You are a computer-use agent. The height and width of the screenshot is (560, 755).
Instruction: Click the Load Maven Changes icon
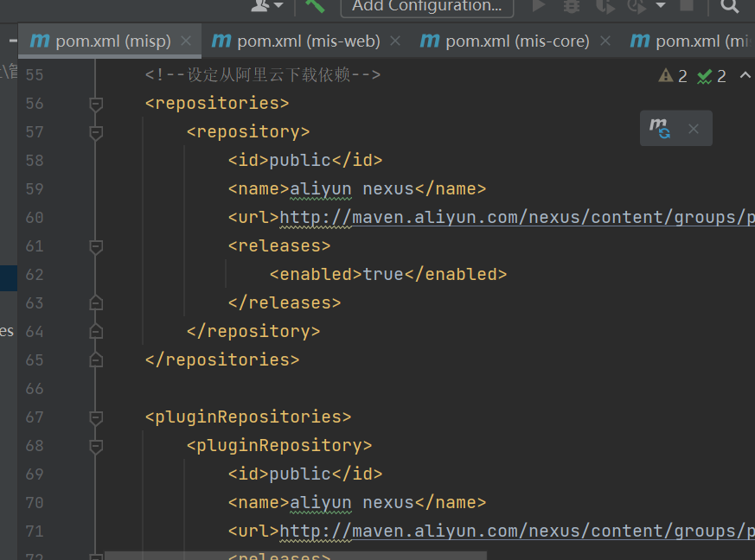click(x=661, y=129)
